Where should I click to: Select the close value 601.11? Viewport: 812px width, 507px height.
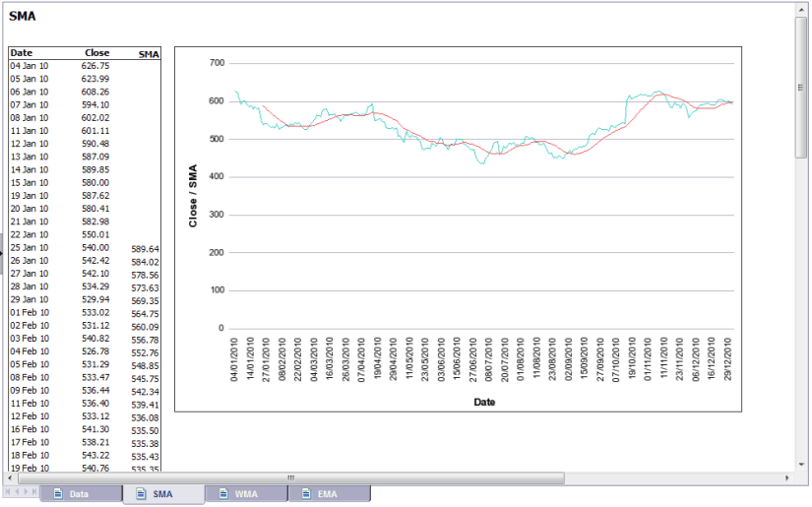(x=95, y=131)
